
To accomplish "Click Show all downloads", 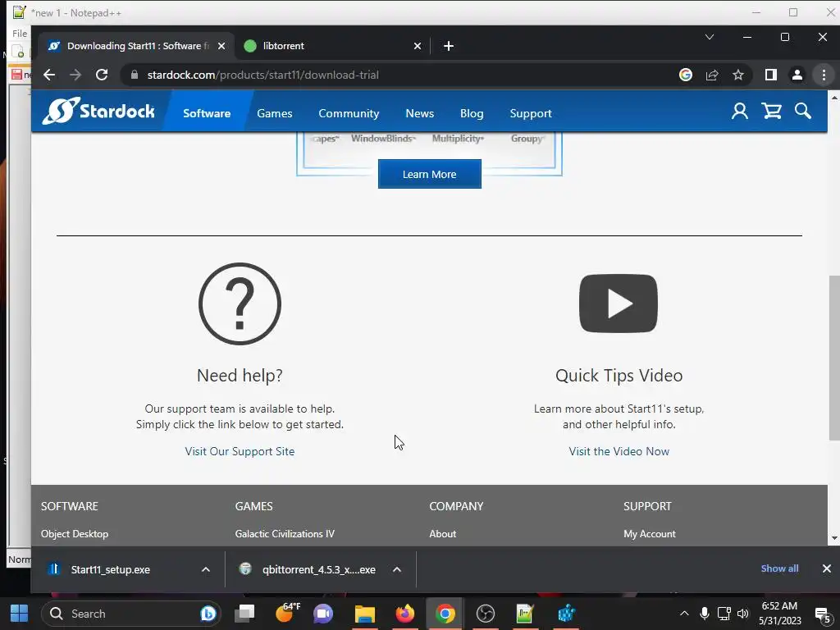I will click(x=779, y=568).
